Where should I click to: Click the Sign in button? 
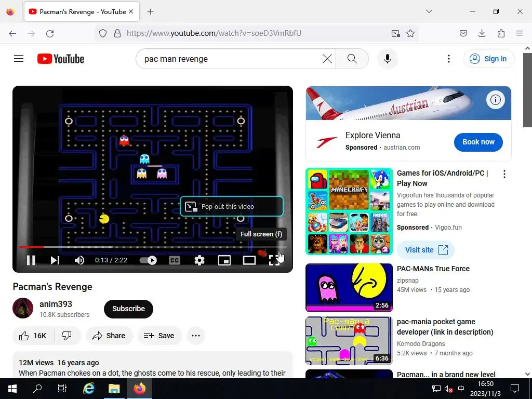click(x=488, y=59)
